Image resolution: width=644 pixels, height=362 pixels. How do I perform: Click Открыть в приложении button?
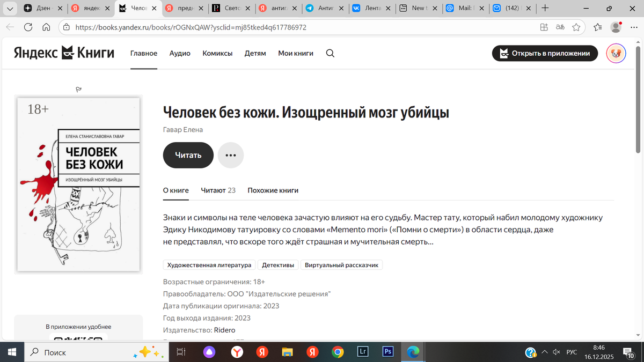tap(545, 53)
